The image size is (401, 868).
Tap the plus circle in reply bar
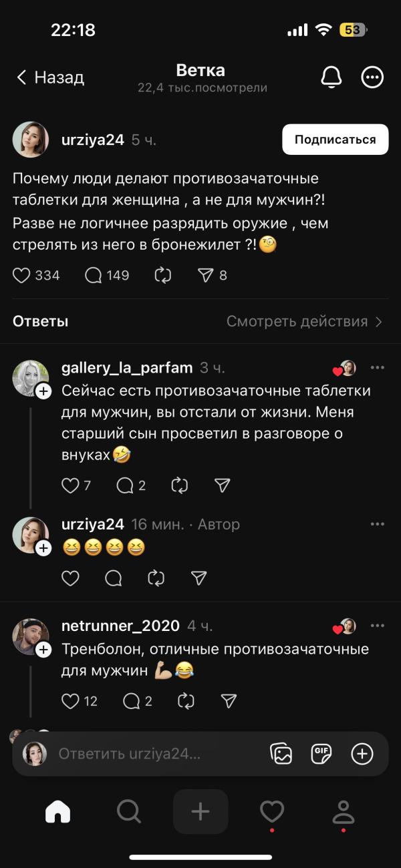(x=362, y=754)
